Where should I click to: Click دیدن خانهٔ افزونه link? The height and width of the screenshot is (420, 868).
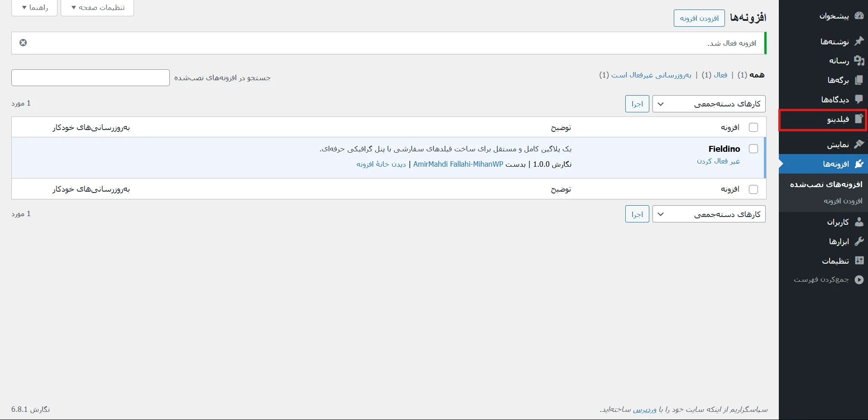pos(381,164)
